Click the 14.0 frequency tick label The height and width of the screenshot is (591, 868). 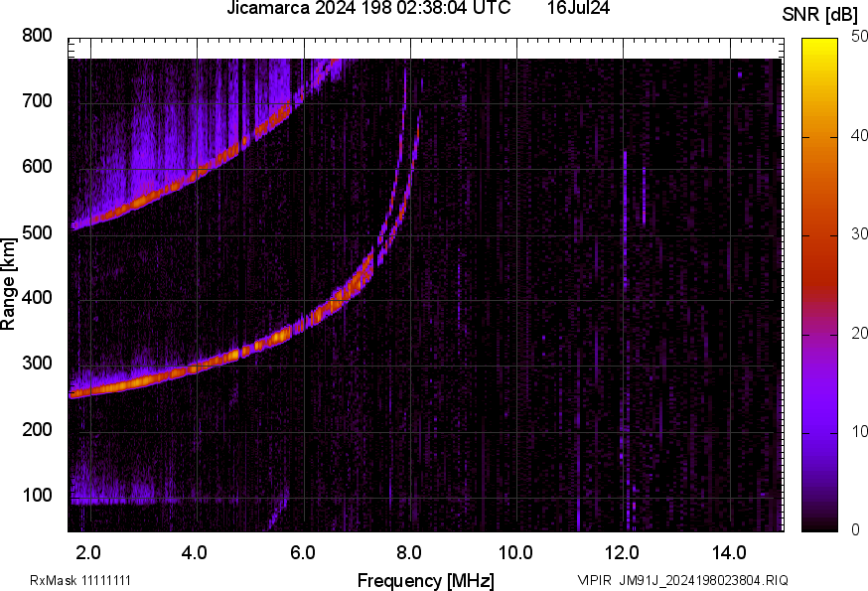click(729, 551)
